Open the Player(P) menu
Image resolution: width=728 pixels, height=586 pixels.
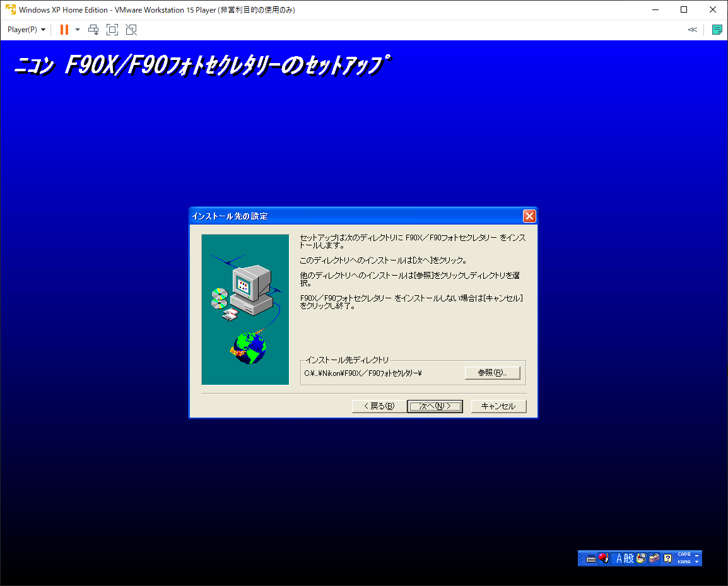26,30
